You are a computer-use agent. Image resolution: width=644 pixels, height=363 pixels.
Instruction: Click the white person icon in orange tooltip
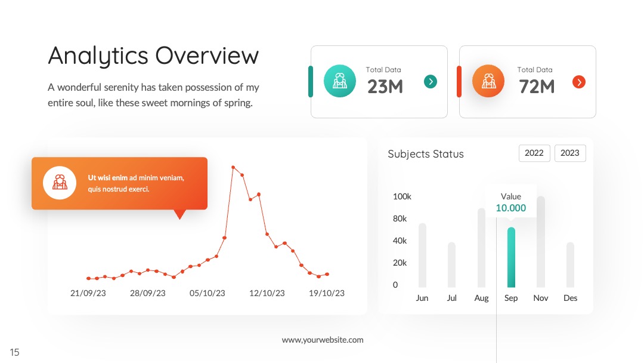click(x=60, y=183)
